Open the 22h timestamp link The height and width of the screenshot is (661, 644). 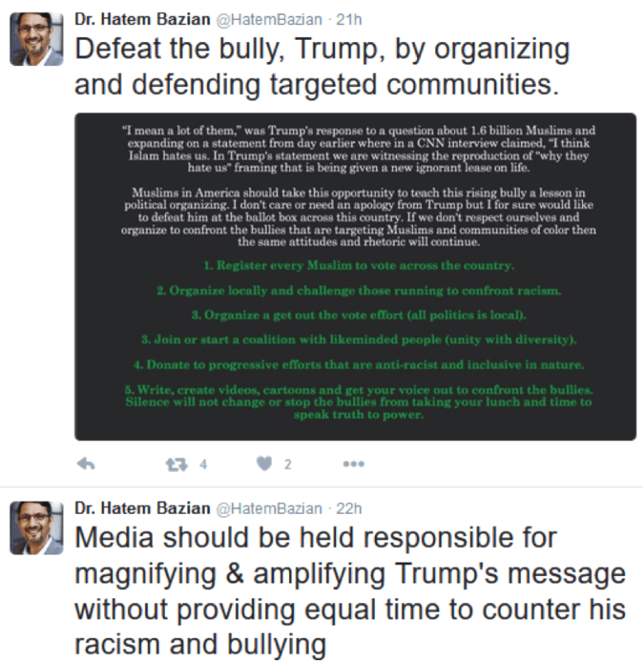tap(348, 508)
